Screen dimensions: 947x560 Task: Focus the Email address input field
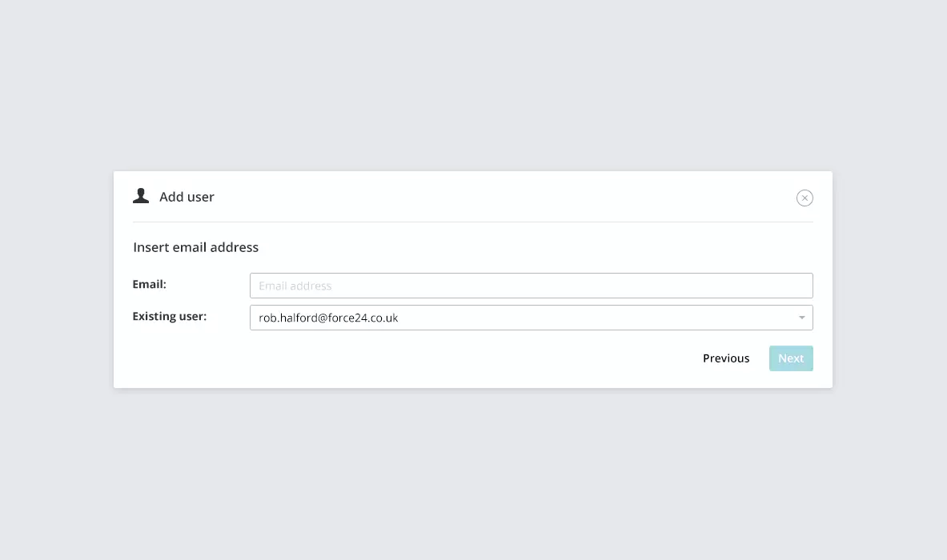pos(531,286)
